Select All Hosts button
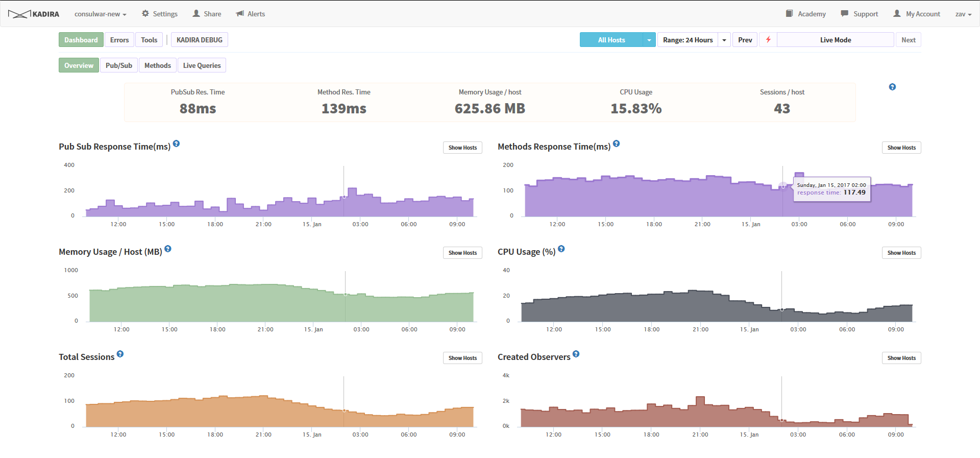This screenshot has height=458, width=980. (x=611, y=40)
